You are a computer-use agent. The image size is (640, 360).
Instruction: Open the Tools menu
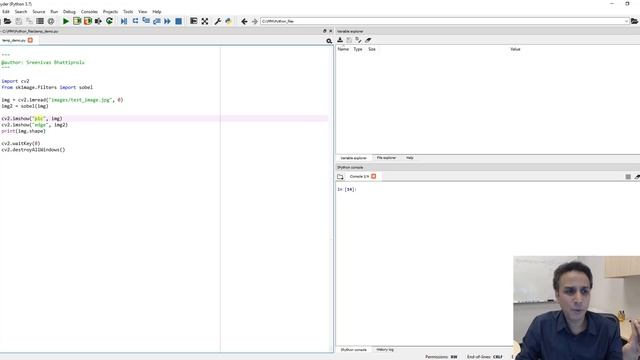(x=128, y=12)
